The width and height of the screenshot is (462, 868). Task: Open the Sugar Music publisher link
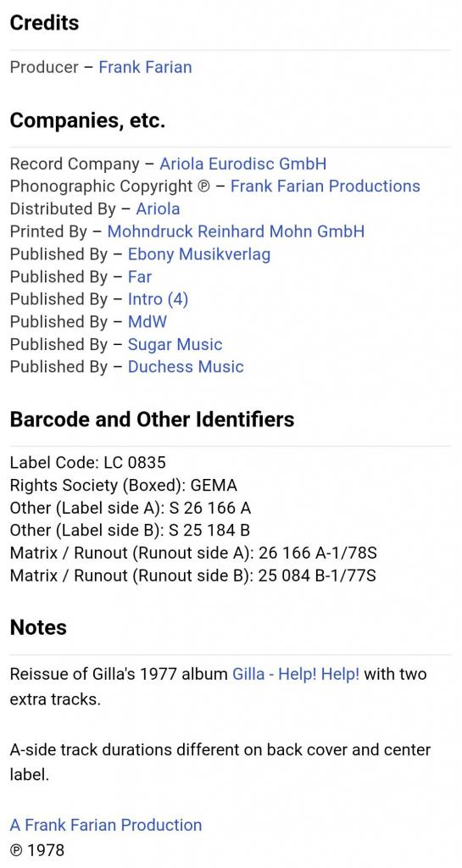tap(175, 344)
